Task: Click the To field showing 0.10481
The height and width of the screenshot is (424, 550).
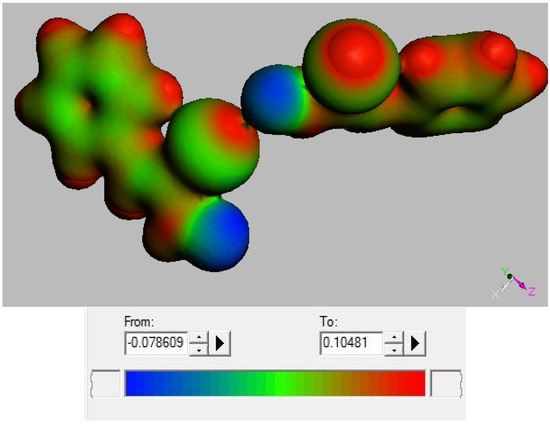Action: [x=351, y=343]
